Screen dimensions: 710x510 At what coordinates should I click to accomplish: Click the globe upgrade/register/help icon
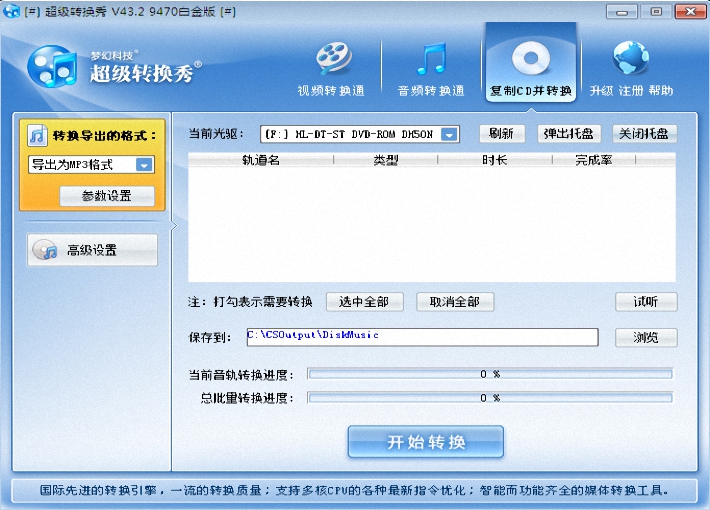pyautogui.click(x=631, y=59)
